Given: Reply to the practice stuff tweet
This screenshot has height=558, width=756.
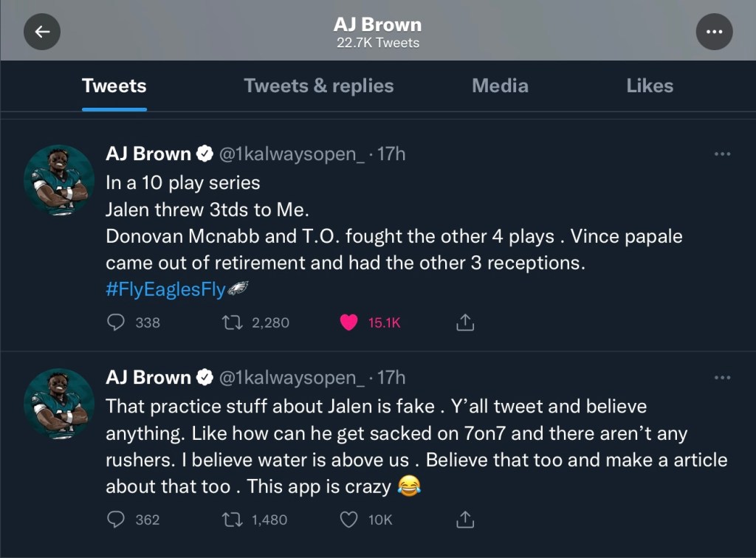Looking at the screenshot, I should tap(116, 520).
